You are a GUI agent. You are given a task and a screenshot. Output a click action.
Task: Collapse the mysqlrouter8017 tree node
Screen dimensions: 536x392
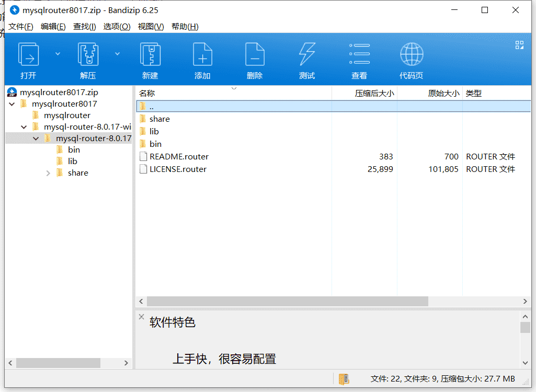click(x=12, y=104)
